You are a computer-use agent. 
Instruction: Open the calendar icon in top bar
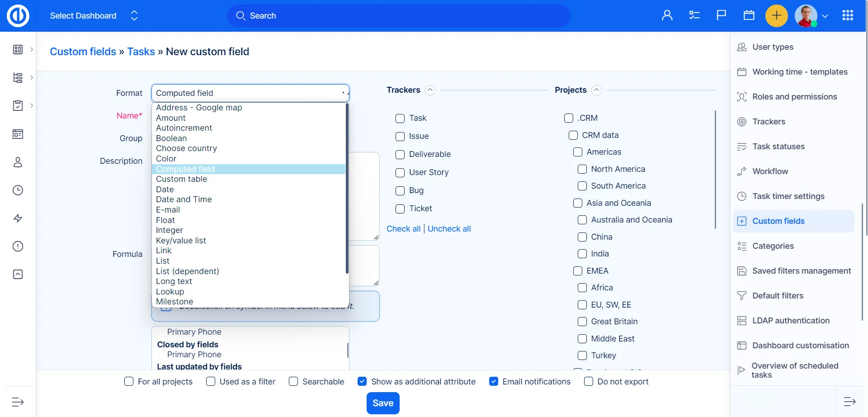coord(749,16)
